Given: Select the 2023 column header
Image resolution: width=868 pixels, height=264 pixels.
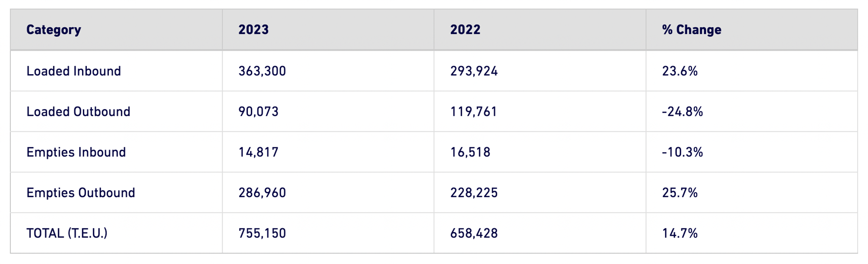Looking at the screenshot, I should tap(253, 29).
